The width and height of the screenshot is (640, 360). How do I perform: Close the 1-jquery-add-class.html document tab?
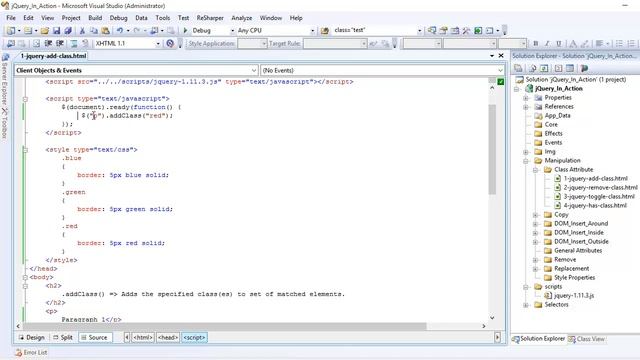(x=501, y=56)
